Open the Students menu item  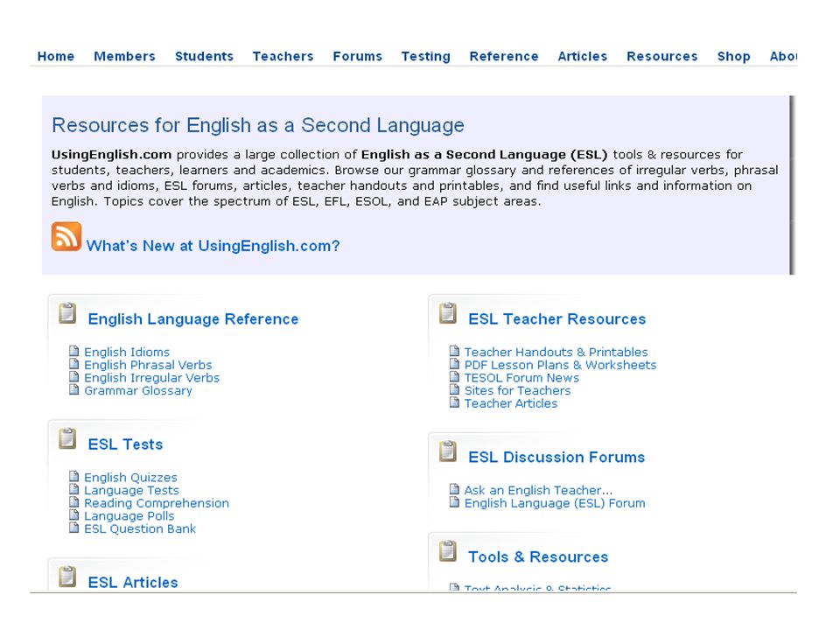204,56
